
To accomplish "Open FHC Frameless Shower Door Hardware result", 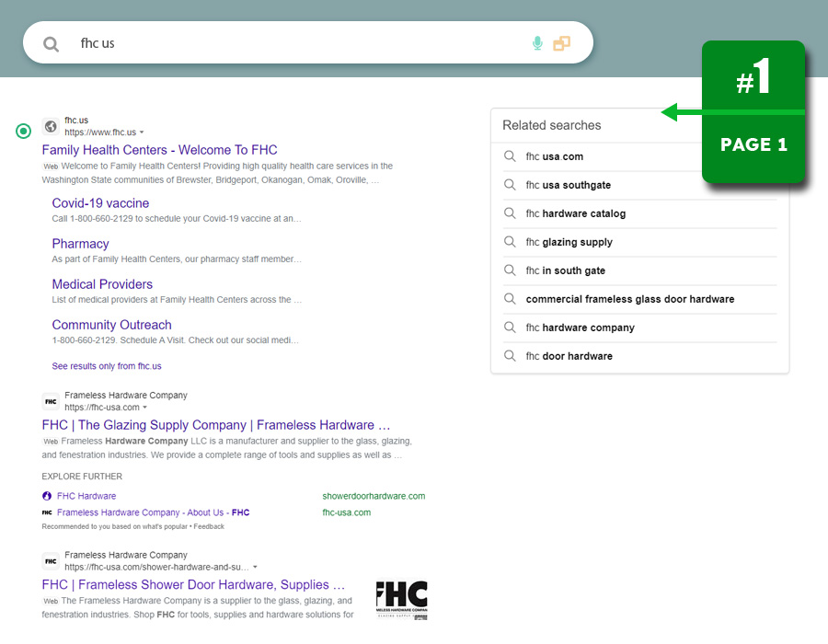I will (x=193, y=585).
